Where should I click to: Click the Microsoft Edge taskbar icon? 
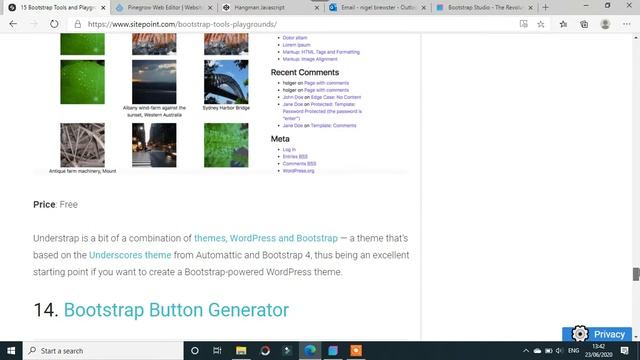pos(310,351)
